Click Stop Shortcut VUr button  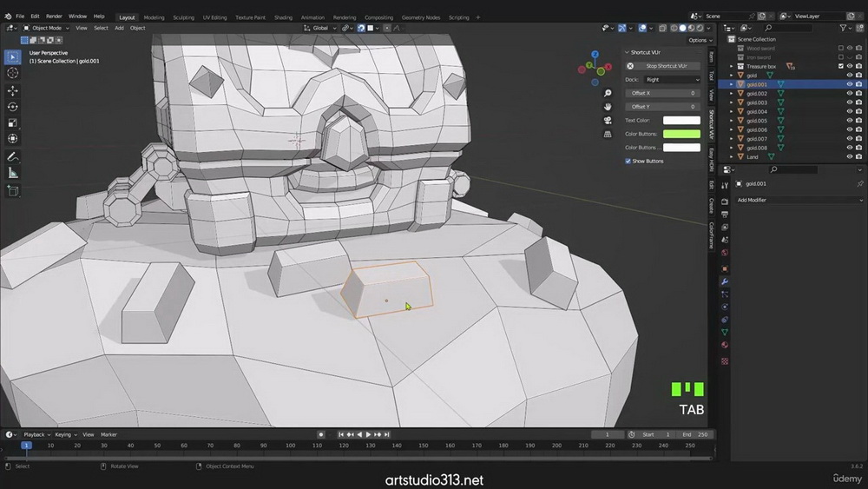pyautogui.click(x=662, y=66)
